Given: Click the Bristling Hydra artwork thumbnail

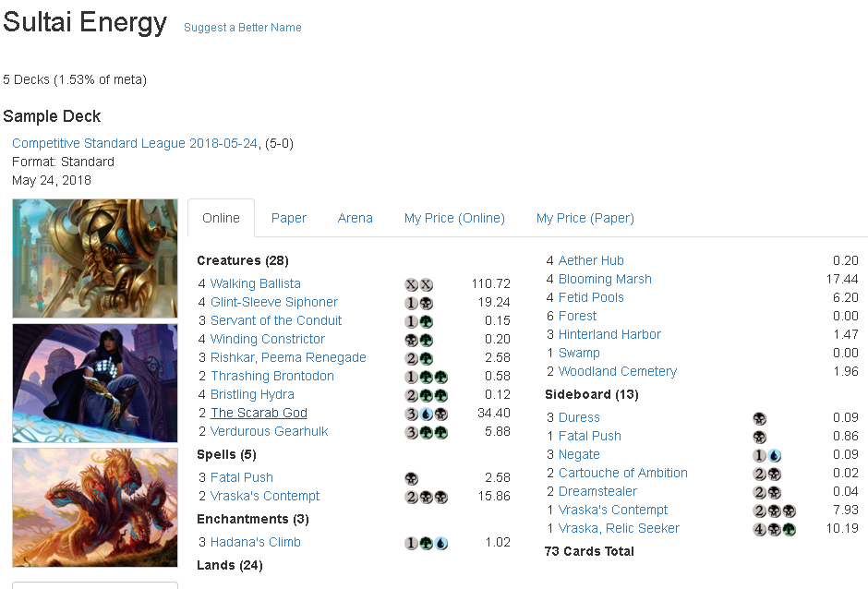Looking at the screenshot, I should tap(95, 508).
